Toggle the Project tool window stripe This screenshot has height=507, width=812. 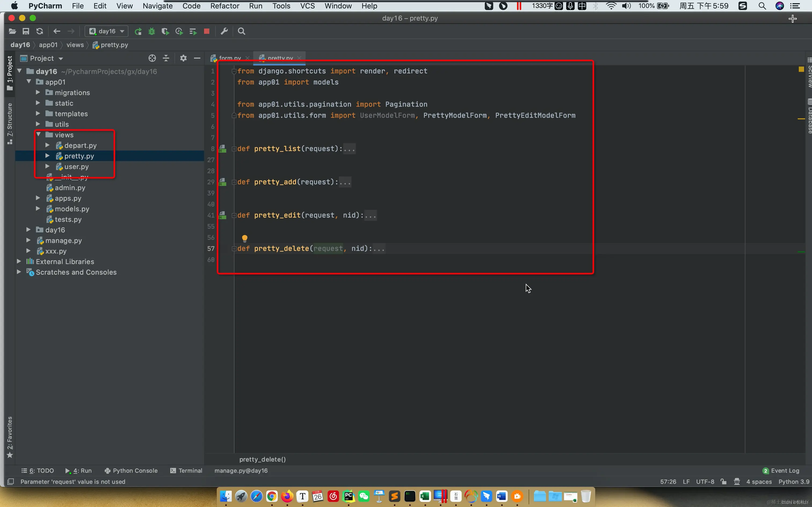pos(10,73)
